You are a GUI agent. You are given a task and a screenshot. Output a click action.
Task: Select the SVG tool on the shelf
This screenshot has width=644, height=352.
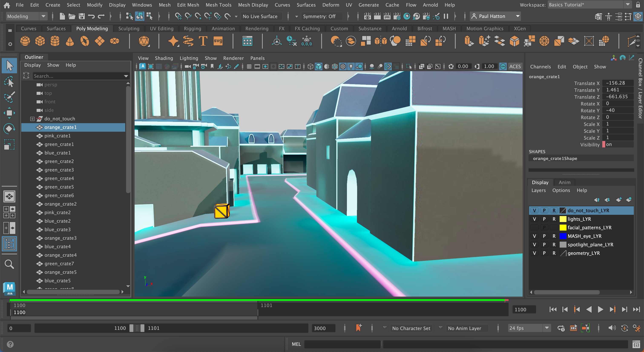pyautogui.click(x=218, y=41)
